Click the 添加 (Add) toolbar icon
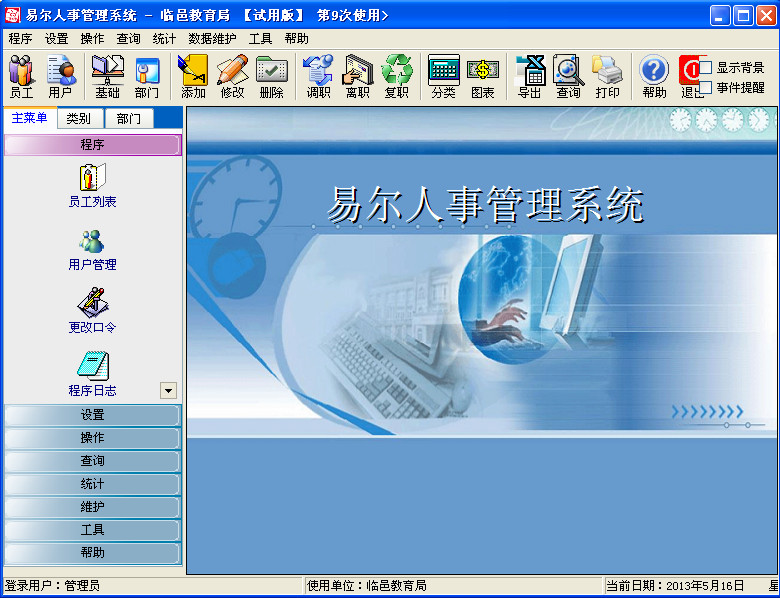Screen dimensions: 780x598 coord(193,77)
